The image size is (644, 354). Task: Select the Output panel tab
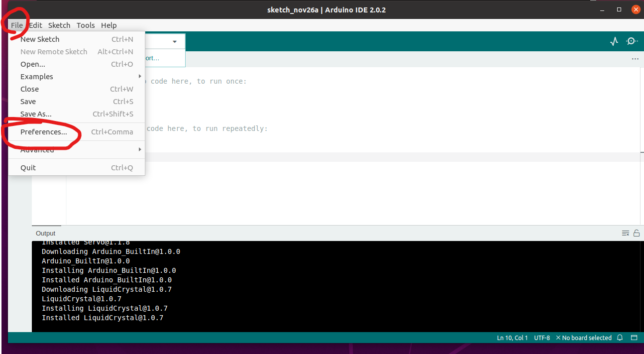coord(46,233)
